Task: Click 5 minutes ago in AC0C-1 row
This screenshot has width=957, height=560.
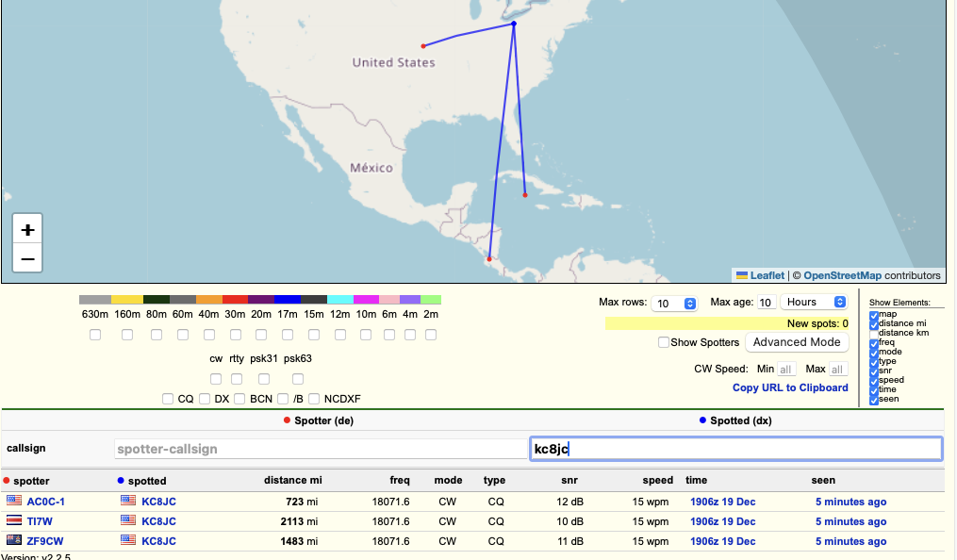Action: 850,502
